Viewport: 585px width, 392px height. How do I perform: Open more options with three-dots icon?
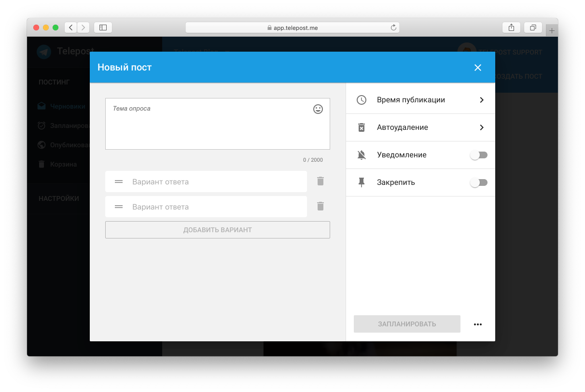pyautogui.click(x=477, y=324)
